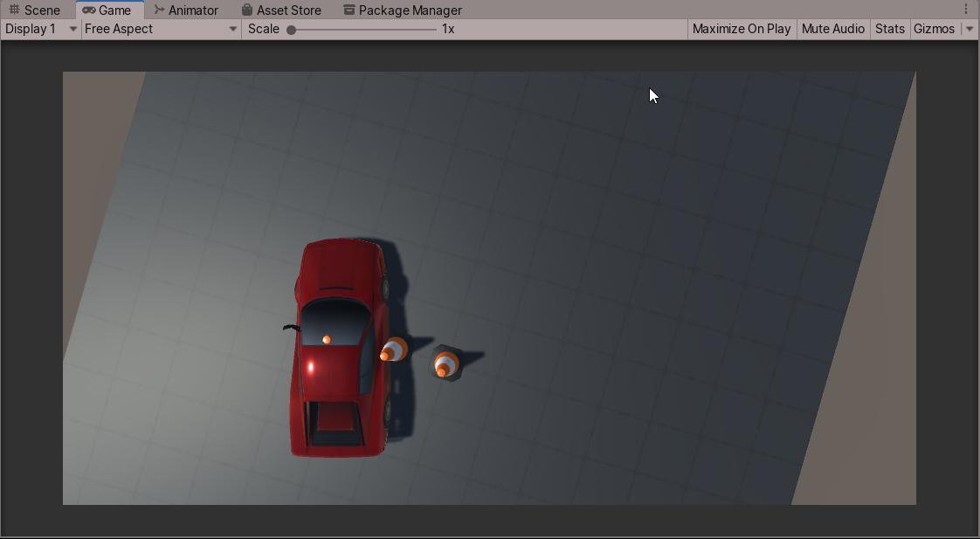Click the Package Manager box icon
980x539 pixels.
[x=349, y=10]
